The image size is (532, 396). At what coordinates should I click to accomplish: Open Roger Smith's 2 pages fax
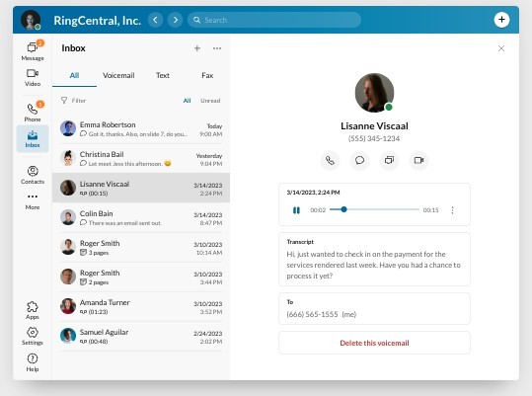tap(141, 277)
